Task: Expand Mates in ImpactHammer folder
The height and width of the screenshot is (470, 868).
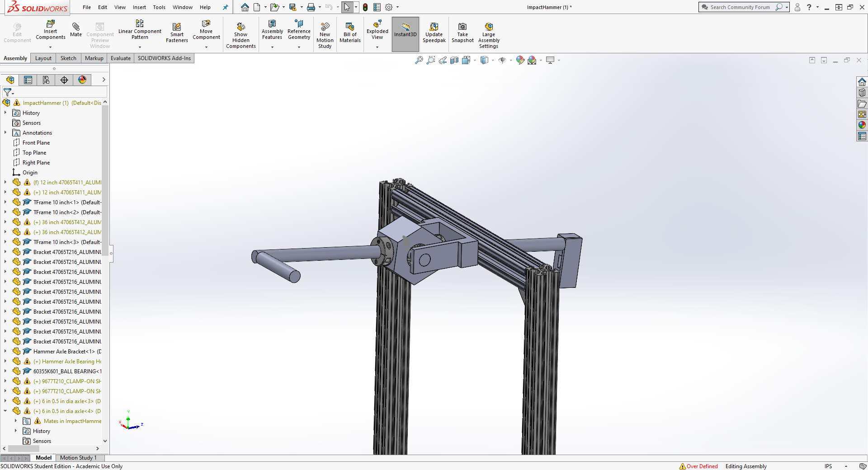Action: [x=16, y=421]
